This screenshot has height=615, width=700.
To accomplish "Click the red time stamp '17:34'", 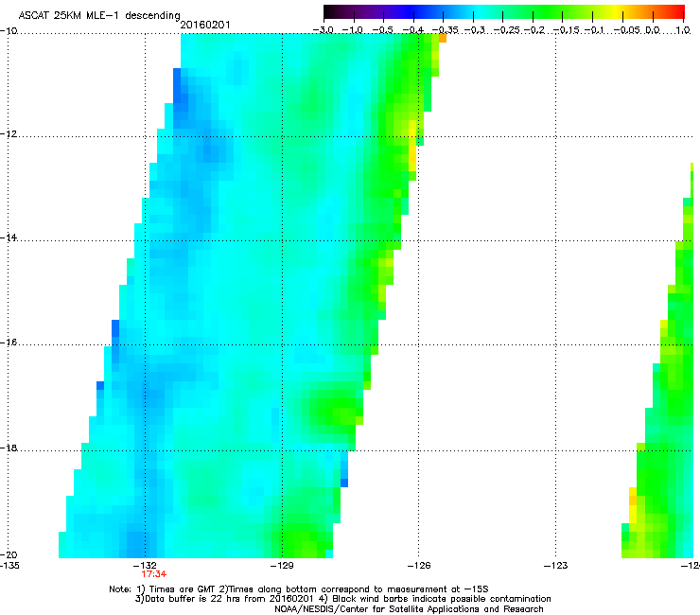I will (153, 574).
